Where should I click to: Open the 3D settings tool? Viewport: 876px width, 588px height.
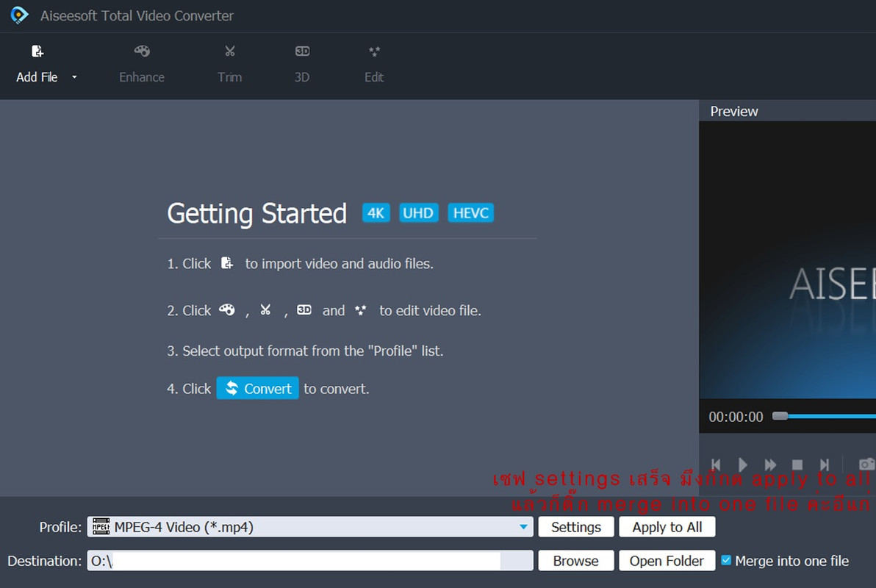coord(302,64)
